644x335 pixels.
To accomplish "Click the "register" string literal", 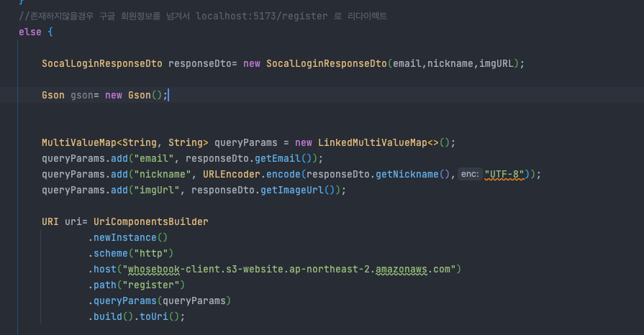I will [x=150, y=285].
